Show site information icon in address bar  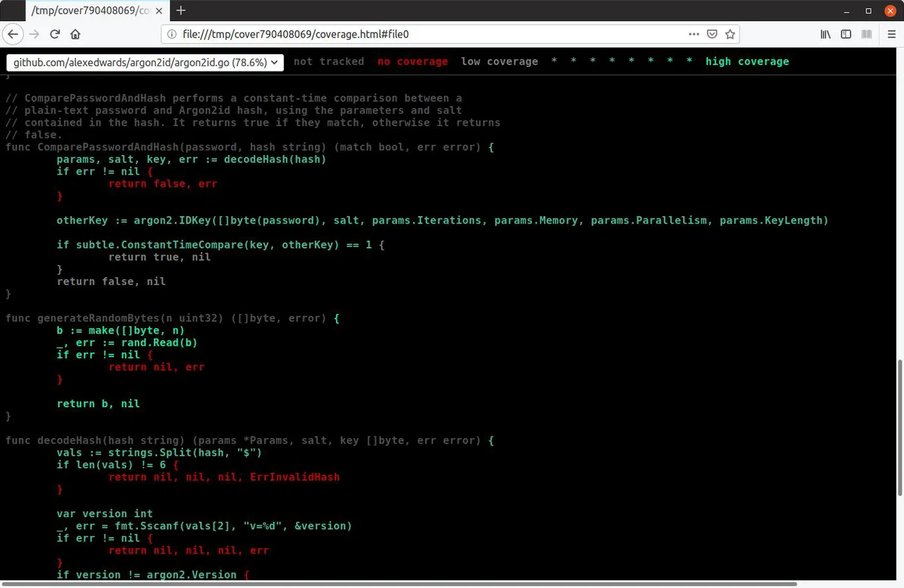click(172, 35)
